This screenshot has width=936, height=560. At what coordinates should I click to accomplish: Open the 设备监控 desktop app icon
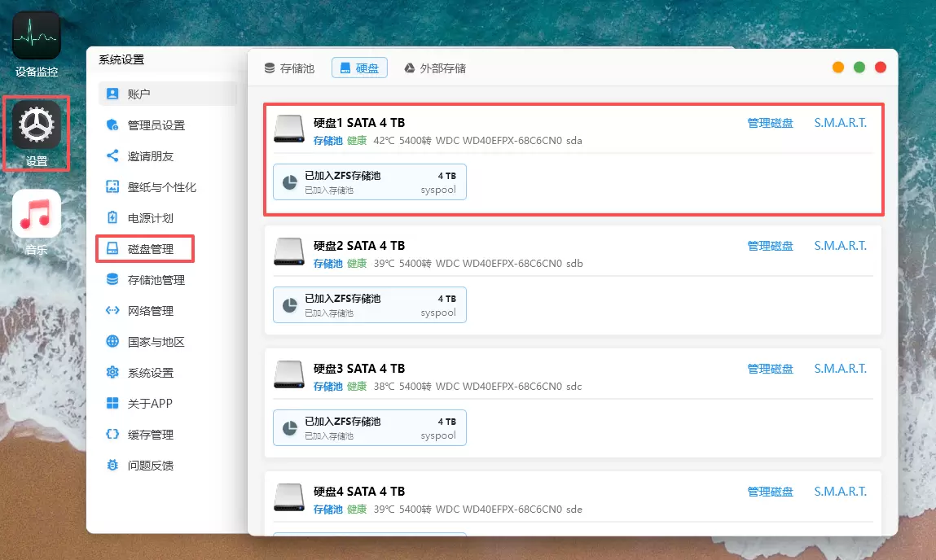click(37, 37)
